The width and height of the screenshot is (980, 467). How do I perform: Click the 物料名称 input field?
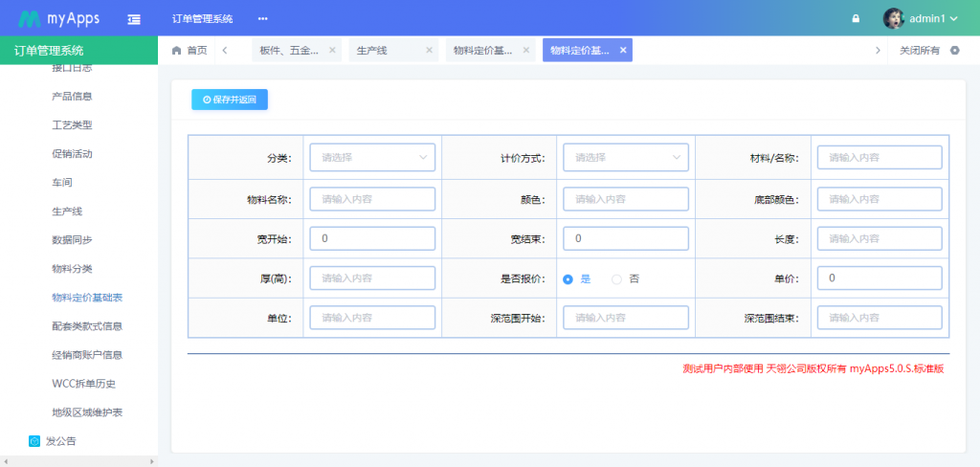pyautogui.click(x=372, y=199)
